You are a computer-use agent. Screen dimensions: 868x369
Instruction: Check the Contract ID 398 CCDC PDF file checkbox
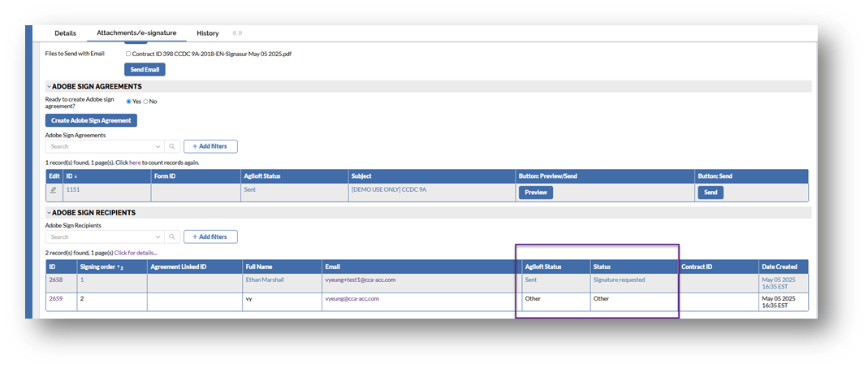pos(128,54)
